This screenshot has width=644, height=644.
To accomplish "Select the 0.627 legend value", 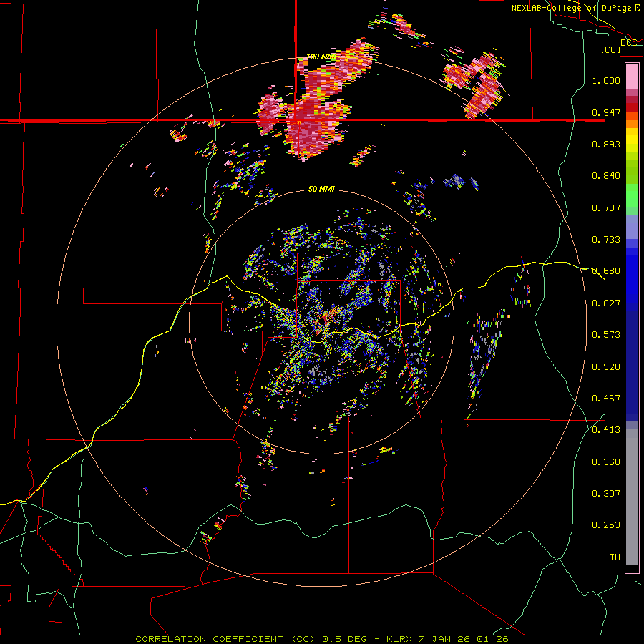I will 606,303.
